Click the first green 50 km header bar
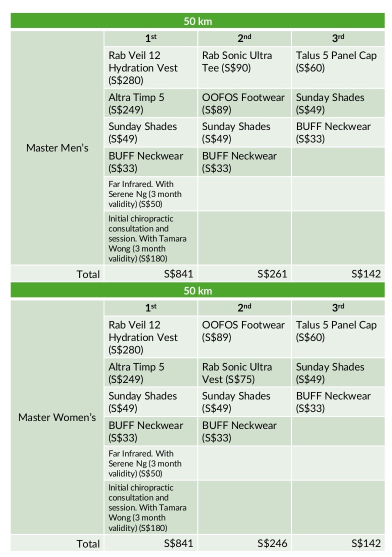Screen dimensions: 392x557 pyautogui.click(x=197, y=21)
